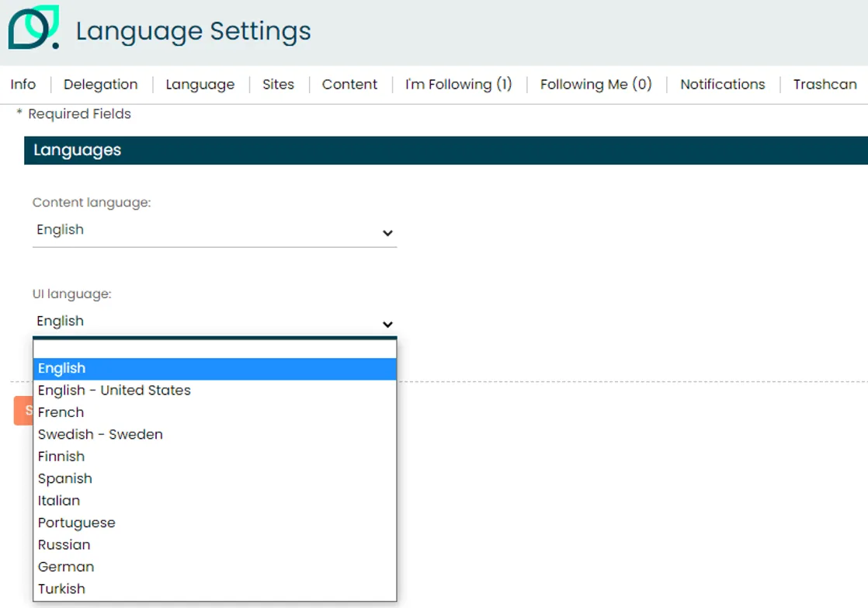Select Turkish from the list
Image resolution: width=868 pixels, height=608 pixels.
tap(215, 589)
